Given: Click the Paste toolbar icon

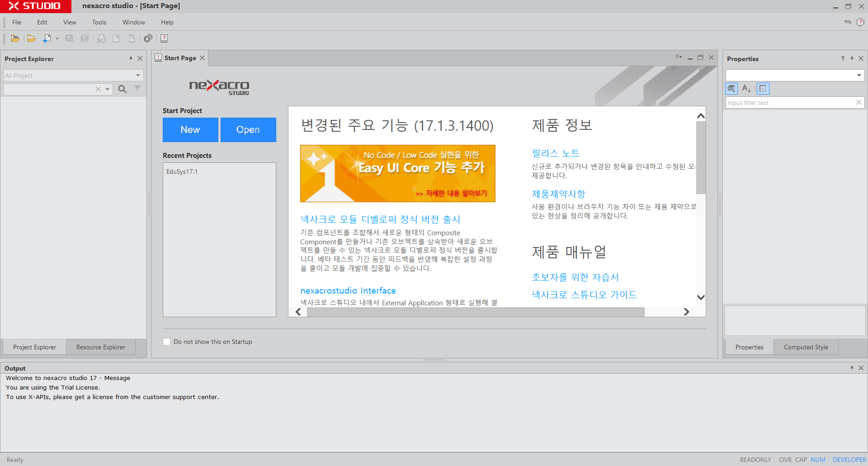Looking at the screenshot, I should 132,38.
